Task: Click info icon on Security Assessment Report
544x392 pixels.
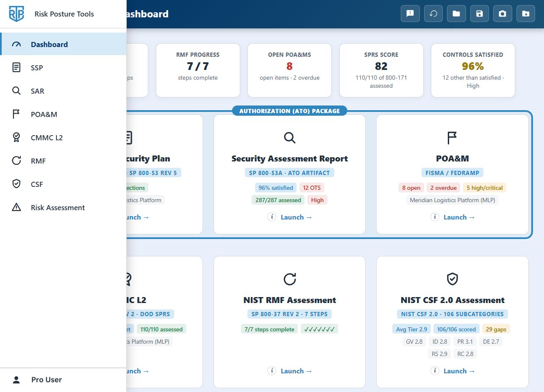Action: [272, 217]
